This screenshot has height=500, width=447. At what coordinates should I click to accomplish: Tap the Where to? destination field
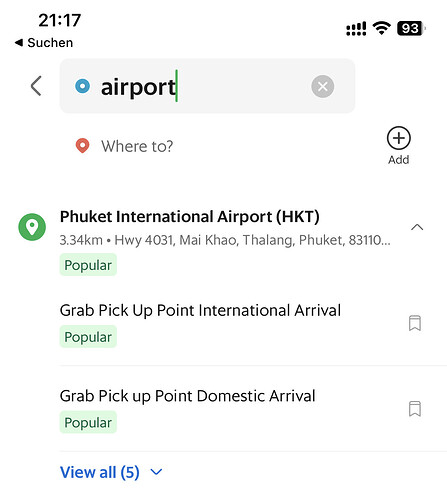click(x=137, y=146)
